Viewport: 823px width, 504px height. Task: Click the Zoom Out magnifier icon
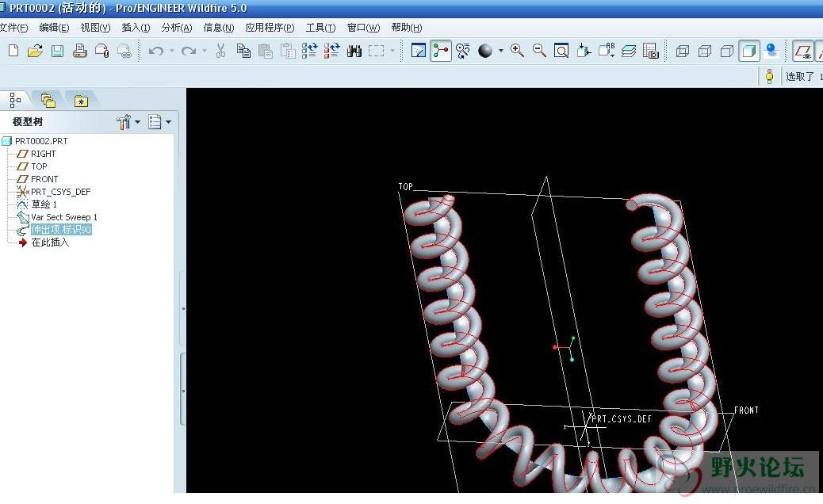(x=539, y=51)
